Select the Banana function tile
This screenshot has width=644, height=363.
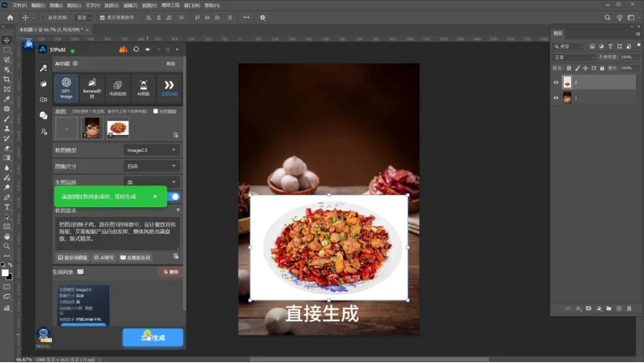click(x=92, y=87)
